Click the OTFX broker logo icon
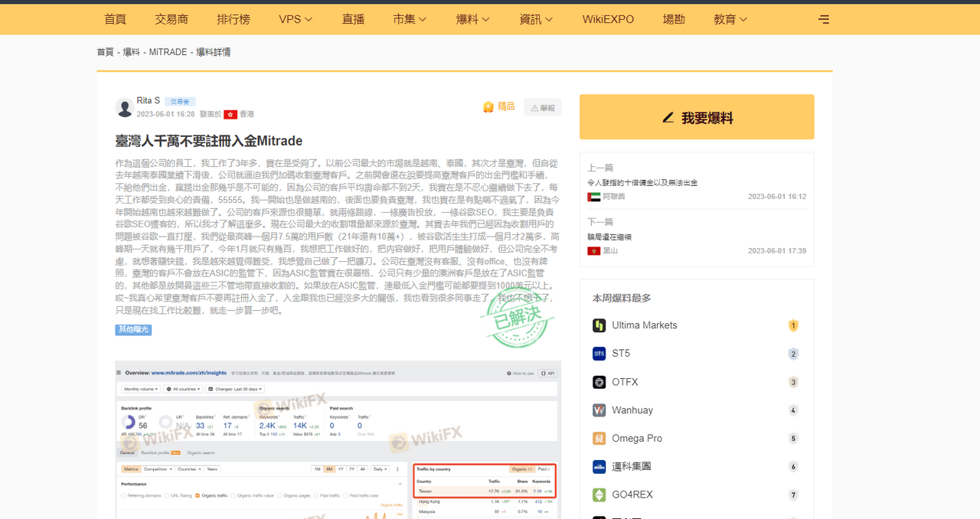This screenshot has height=519, width=980. click(x=599, y=382)
